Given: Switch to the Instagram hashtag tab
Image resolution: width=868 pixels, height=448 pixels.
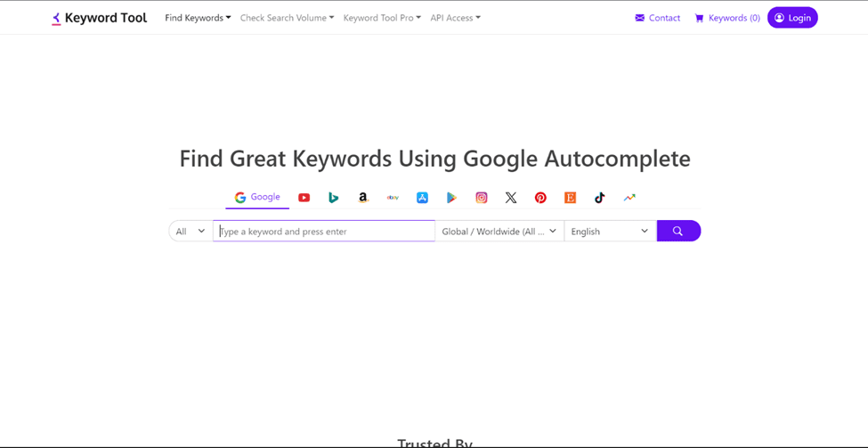Looking at the screenshot, I should coord(482,198).
